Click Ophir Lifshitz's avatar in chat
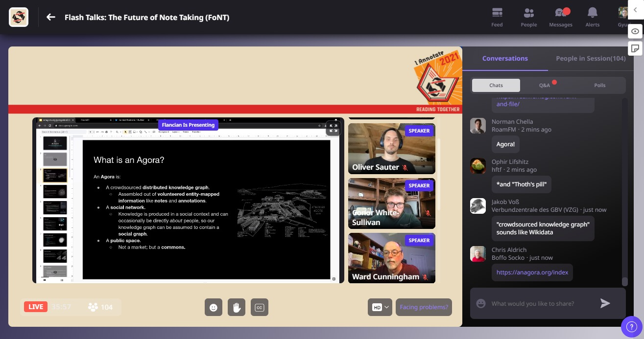Screen dimensions: 644x339 (x=478, y=166)
